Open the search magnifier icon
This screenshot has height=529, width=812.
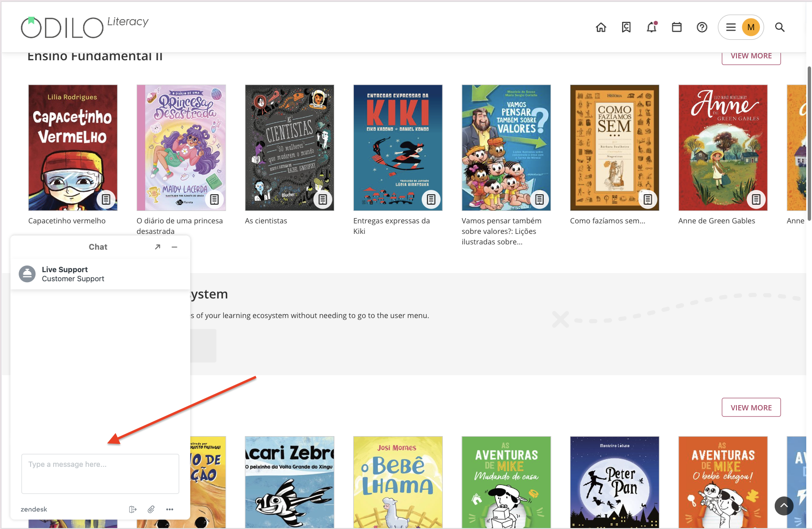[x=780, y=27]
